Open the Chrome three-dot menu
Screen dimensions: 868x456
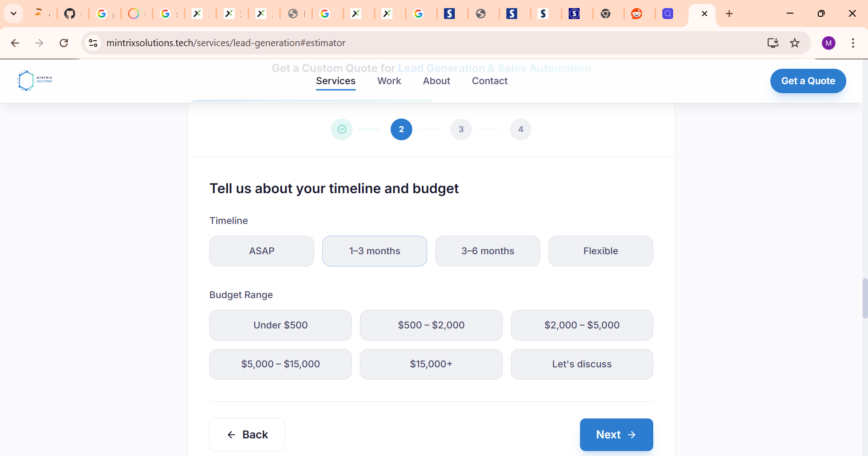(x=853, y=43)
